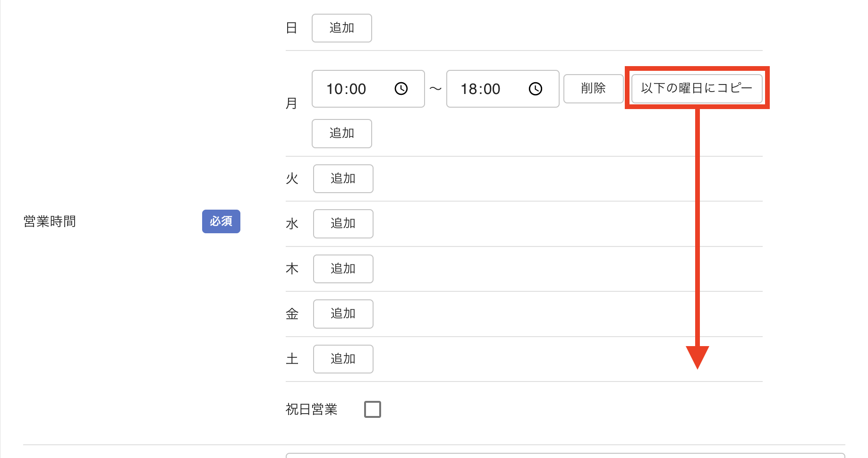Focus the 18:00 closing time field
868x458 pixels.
tap(486, 89)
